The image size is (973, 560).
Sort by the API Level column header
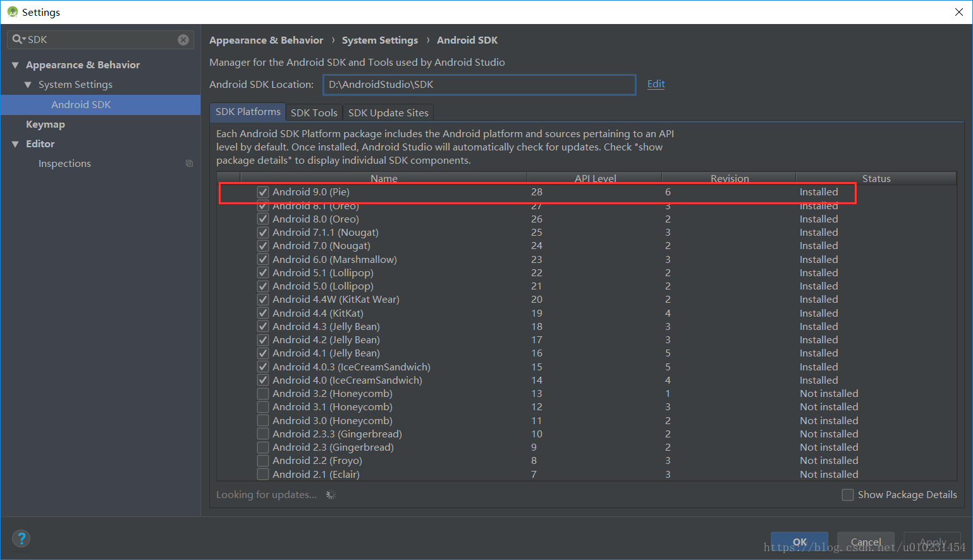(595, 178)
